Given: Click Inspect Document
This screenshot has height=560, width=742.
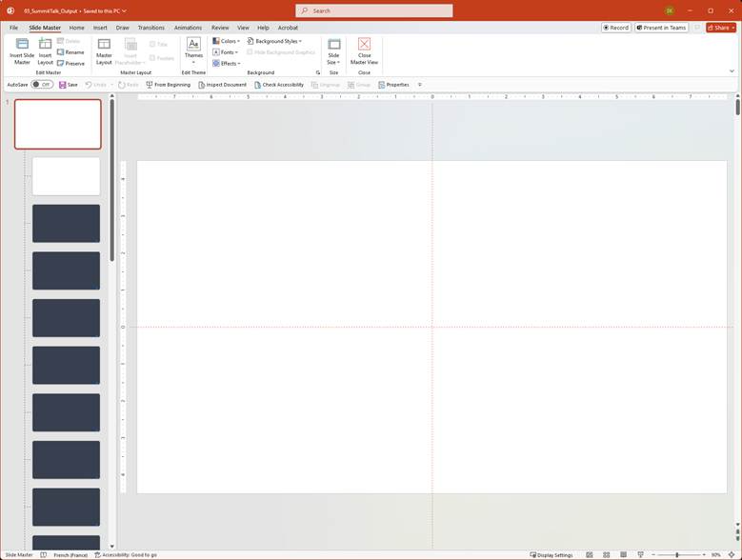Looking at the screenshot, I should click(x=222, y=85).
